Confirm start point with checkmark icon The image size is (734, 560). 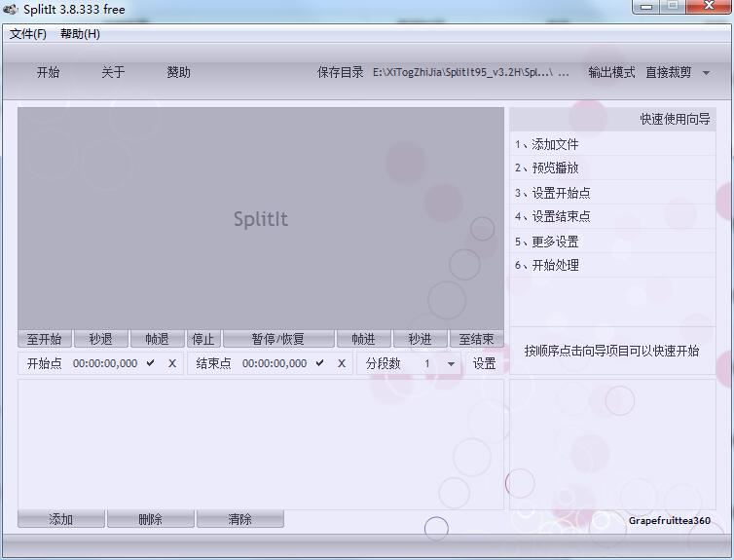tap(151, 363)
